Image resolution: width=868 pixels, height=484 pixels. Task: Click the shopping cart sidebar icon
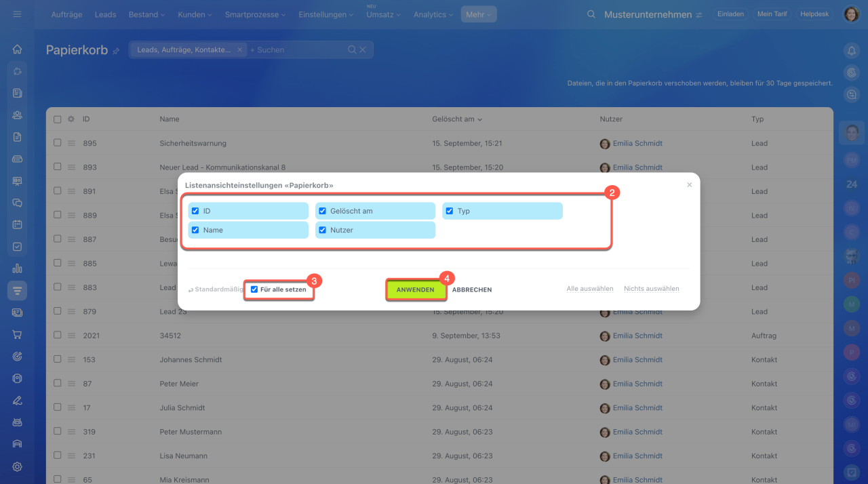[x=18, y=334]
